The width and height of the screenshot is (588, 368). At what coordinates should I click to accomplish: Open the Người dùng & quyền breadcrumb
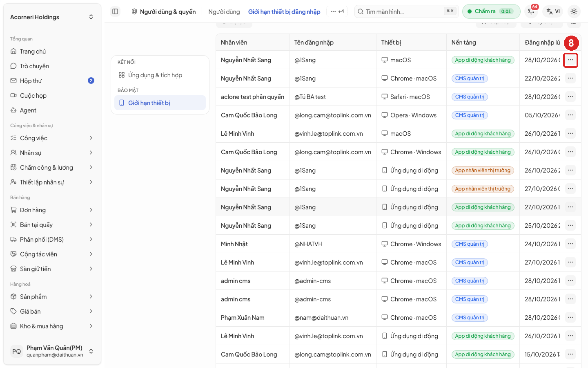(x=164, y=12)
